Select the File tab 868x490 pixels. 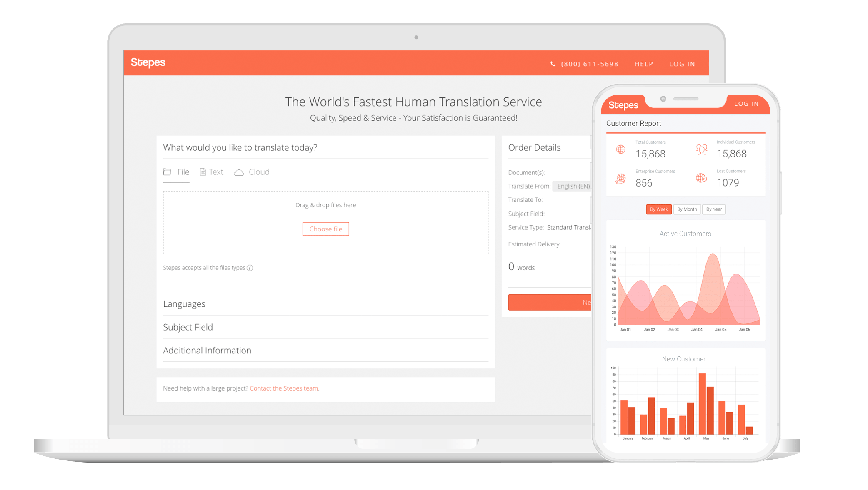[176, 172]
